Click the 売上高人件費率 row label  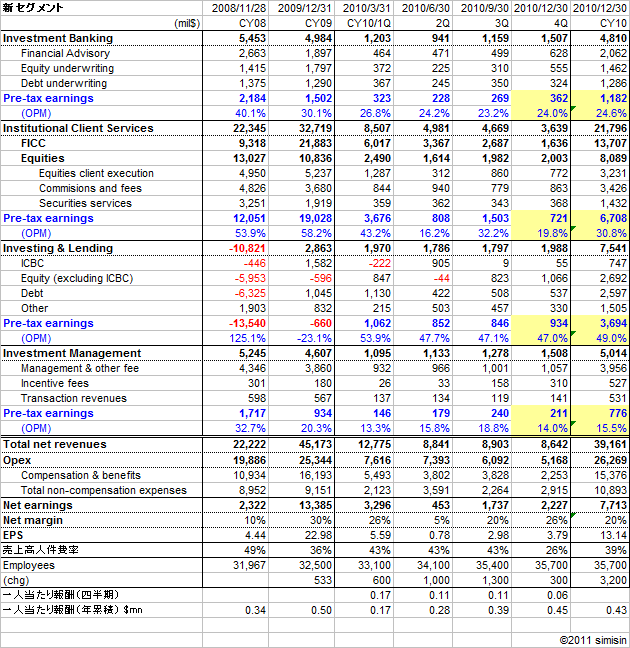click(41, 550)
